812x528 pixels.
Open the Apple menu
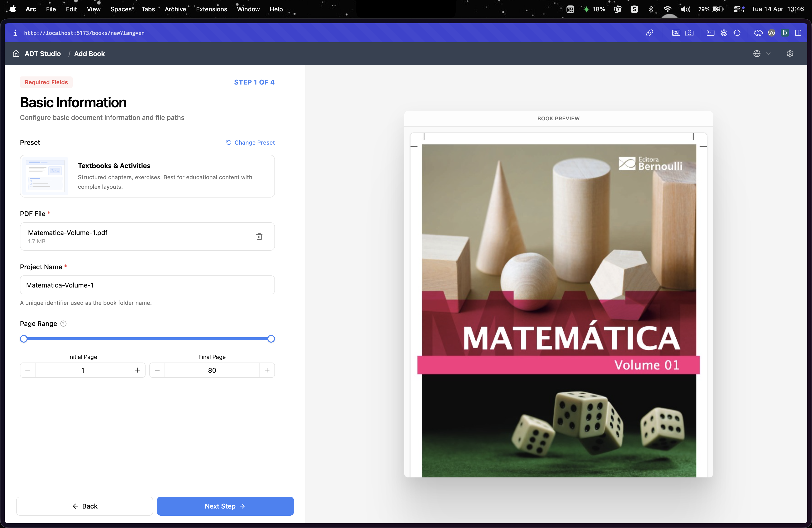[13, 9]
